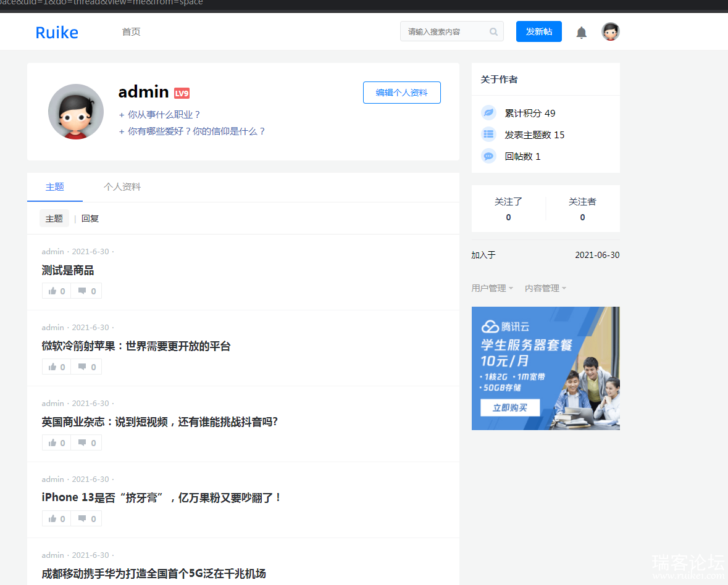Viewport: 728px width, 585px height.
Task: Click the search magnifier icon
Action: click(x=493, y=32)
